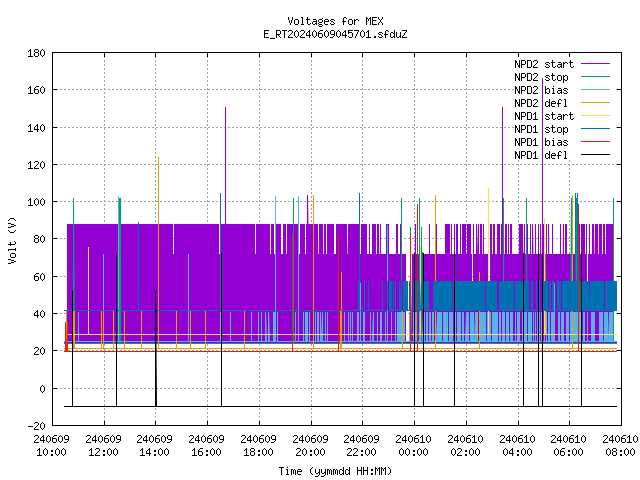Click the y-axis tick label '180'
The width and height of the screenshot is (640, 480).
[36, 53]
